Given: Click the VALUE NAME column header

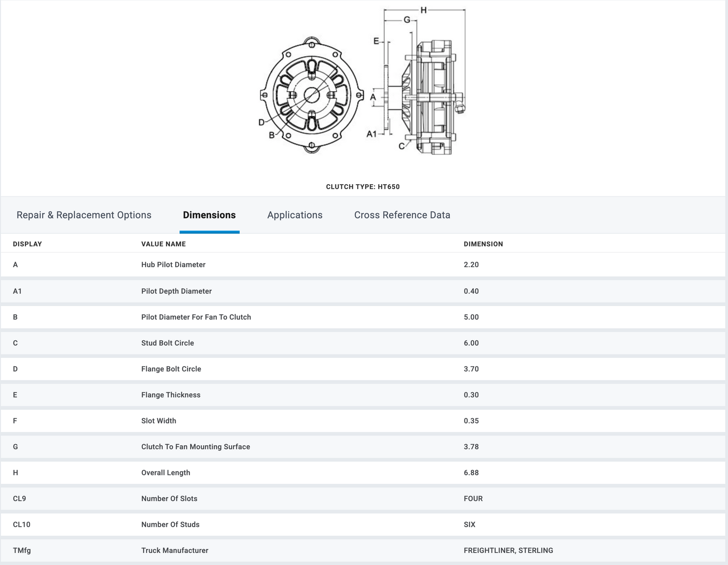Looking at the screenshot, I should pos(164,244).
